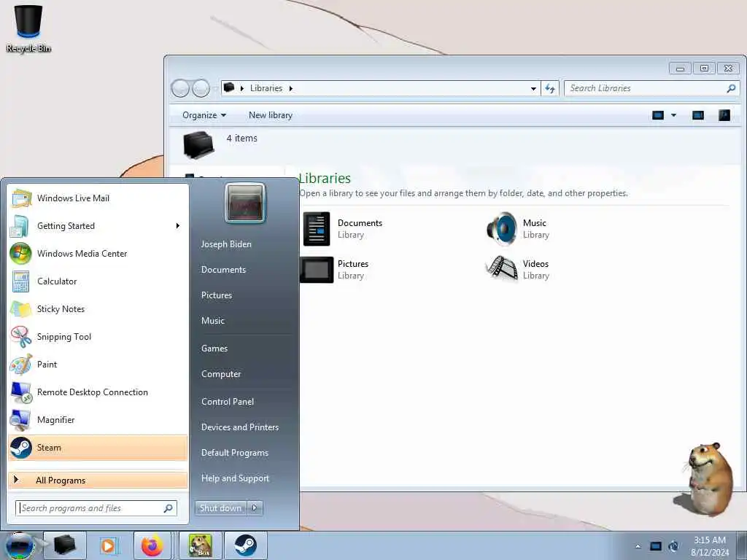Focus Search programs and files box

coord(96,508)
